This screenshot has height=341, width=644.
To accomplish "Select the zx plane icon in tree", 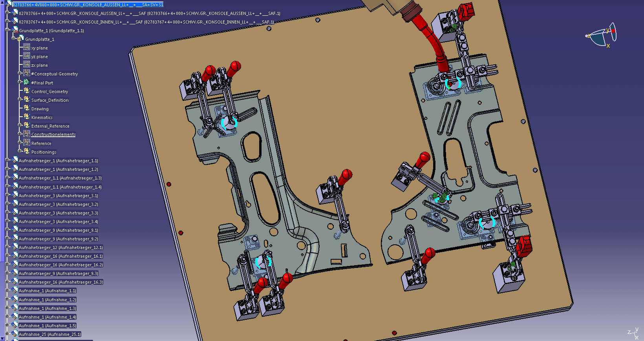I will tap(27, 65).
